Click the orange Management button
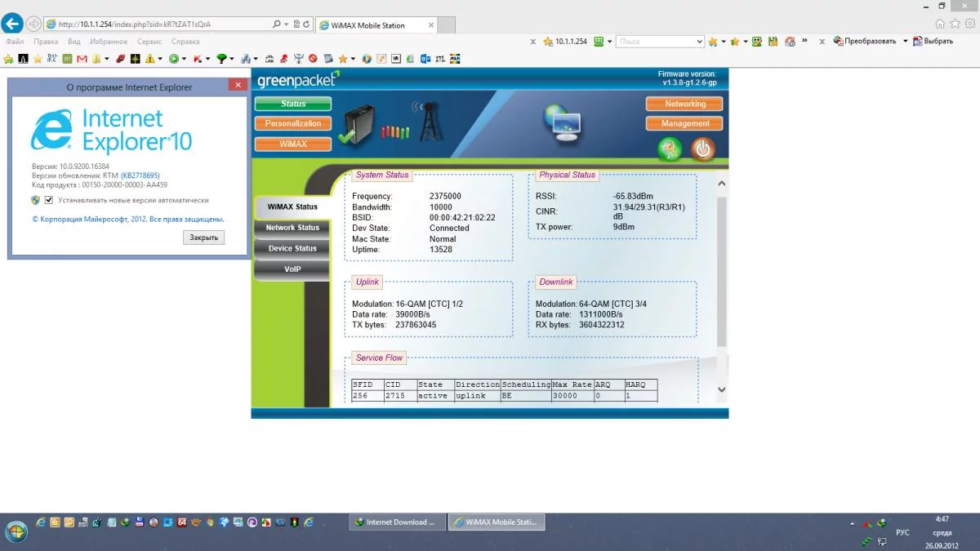Image resolution: width=980 pixels, height=551 pixels. pos(684,123)
